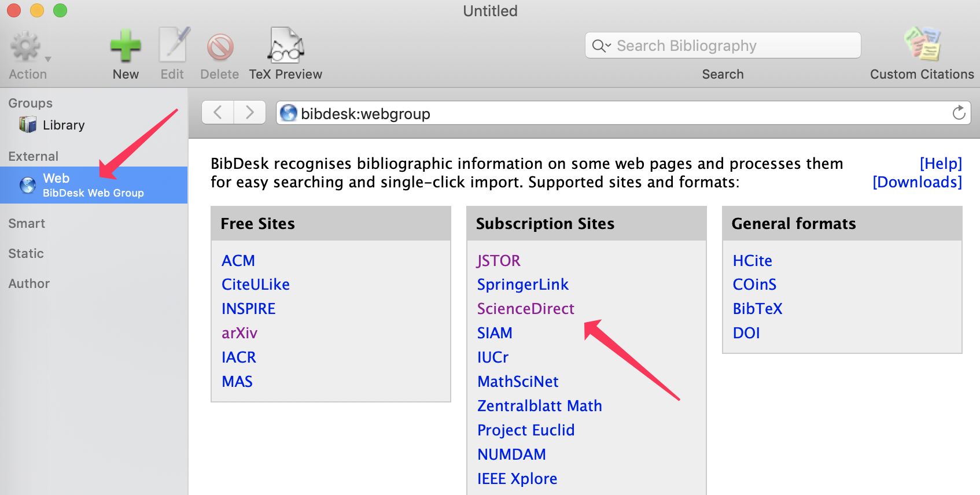
Task: Go back in web group browser
Action: (218, 112)
